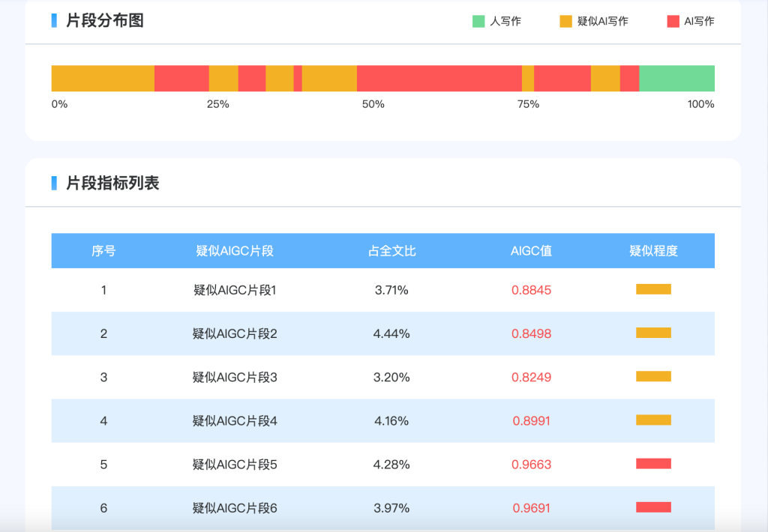Sort table by 序号 column header
768x532 pixels.
coord(103,251)
